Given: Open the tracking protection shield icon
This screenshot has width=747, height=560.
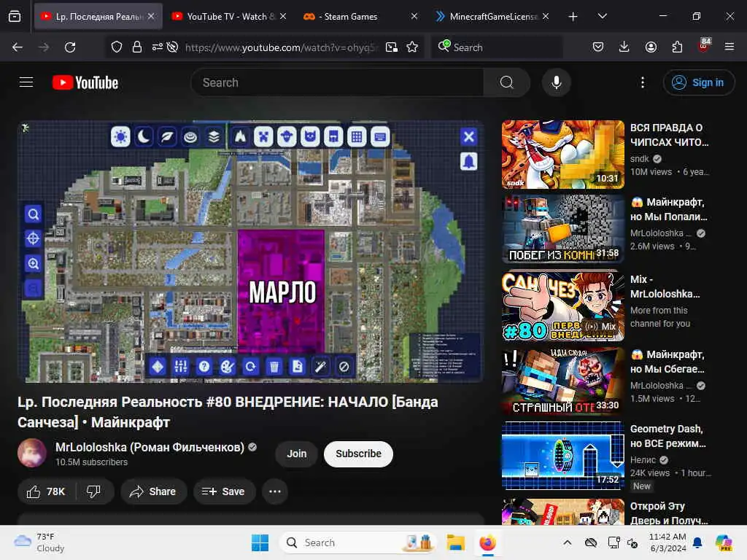Looking at the screenshot, I should pyautogui.click(x=117, y=47).
